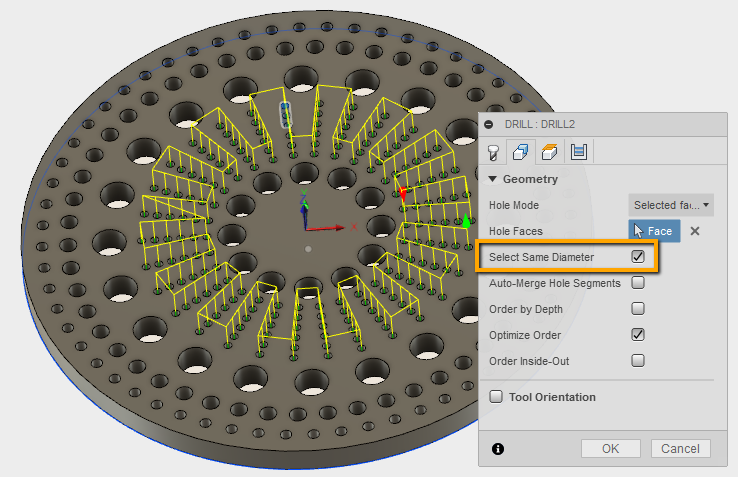Screen dimensions: 738x477
Task: Click the info icon in dialog footer
Action: pyautogui.click(x=498, y=449)
